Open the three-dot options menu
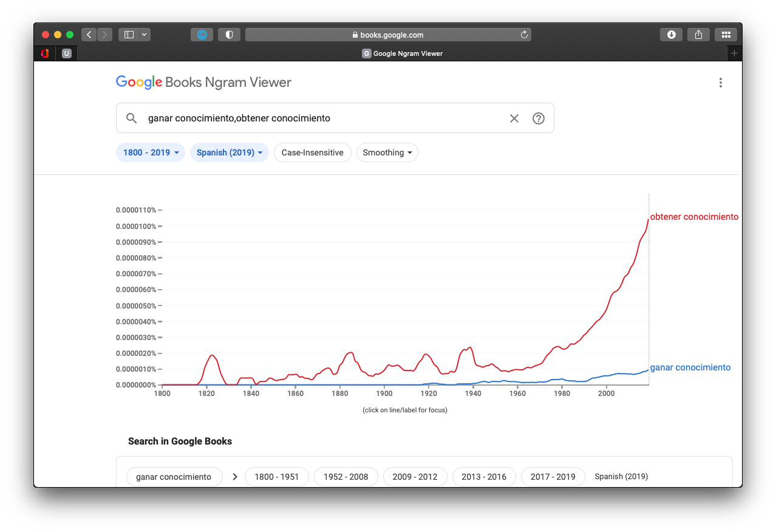776x532 pixels. tap(720, 83)
